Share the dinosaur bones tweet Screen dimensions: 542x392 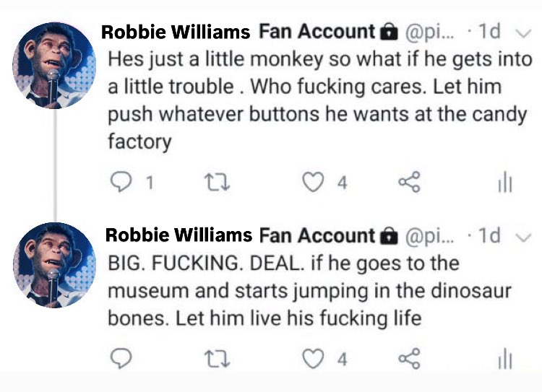pyautogui.click(x=409, y=359)
